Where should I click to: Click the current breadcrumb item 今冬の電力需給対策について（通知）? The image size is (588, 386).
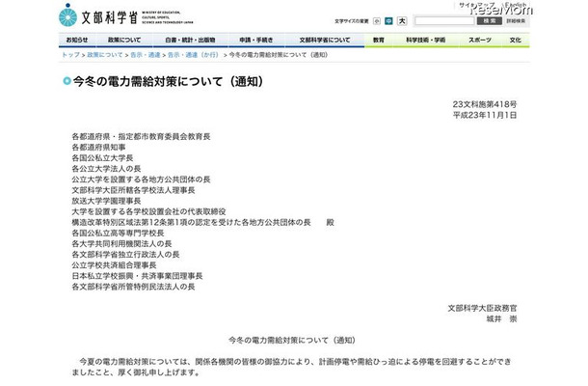pos(279,55)
